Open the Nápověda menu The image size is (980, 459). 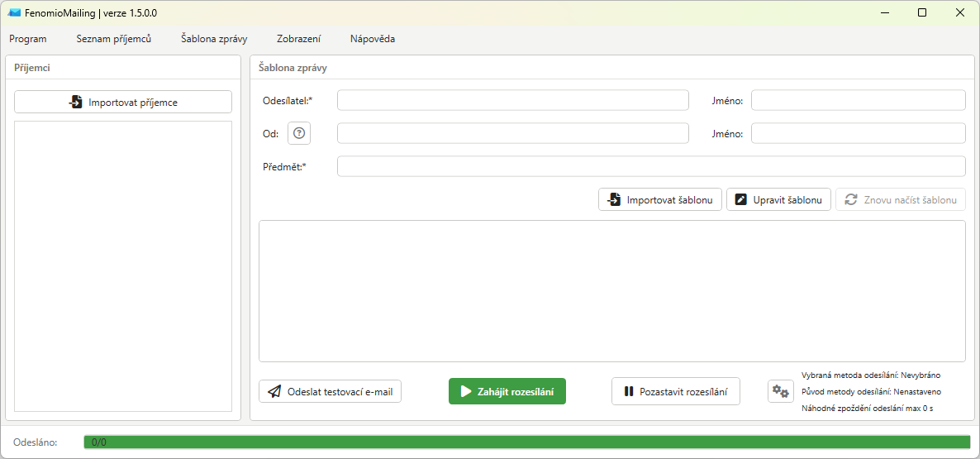(x=373, y=39)
